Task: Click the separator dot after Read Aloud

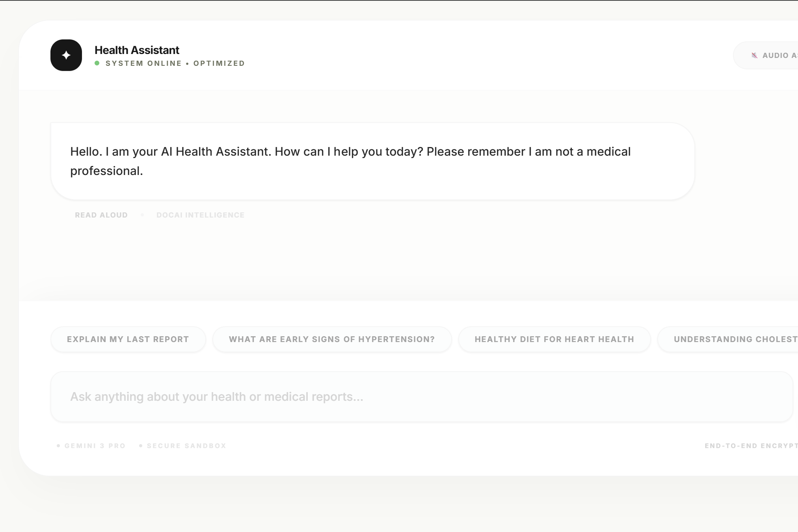Action: [142, 215]
